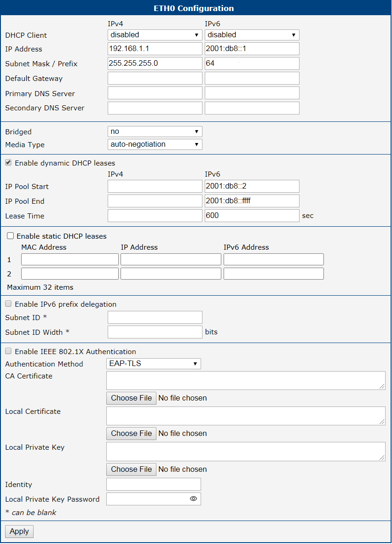Image resolution: width=392 pixels, height=544 pixels.
Task: Check Enable IPv6 prefix delegation
Action: [8, 304]
